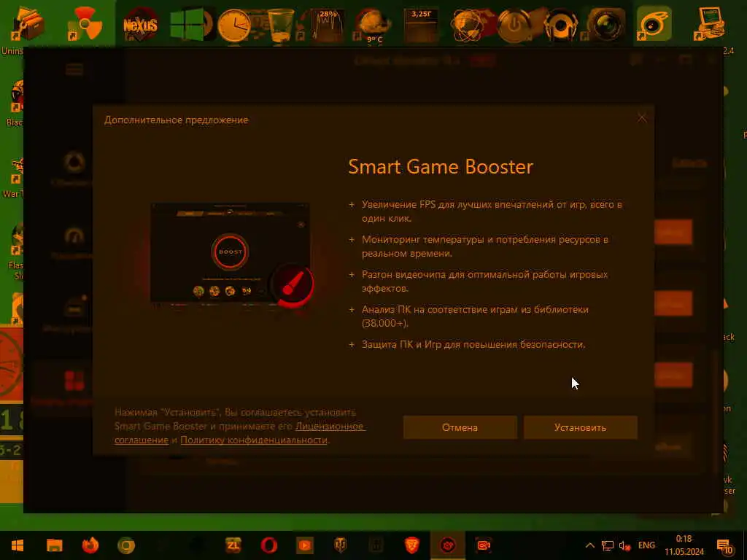Viewport: 747px width, 560px height.
Task: Click the 'Увеличение FPS' bullet text
Action: click(x=492, y=211)
